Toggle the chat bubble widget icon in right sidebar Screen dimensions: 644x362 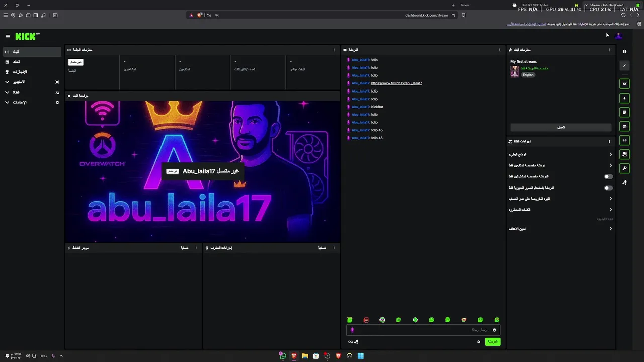pos(624,126)
